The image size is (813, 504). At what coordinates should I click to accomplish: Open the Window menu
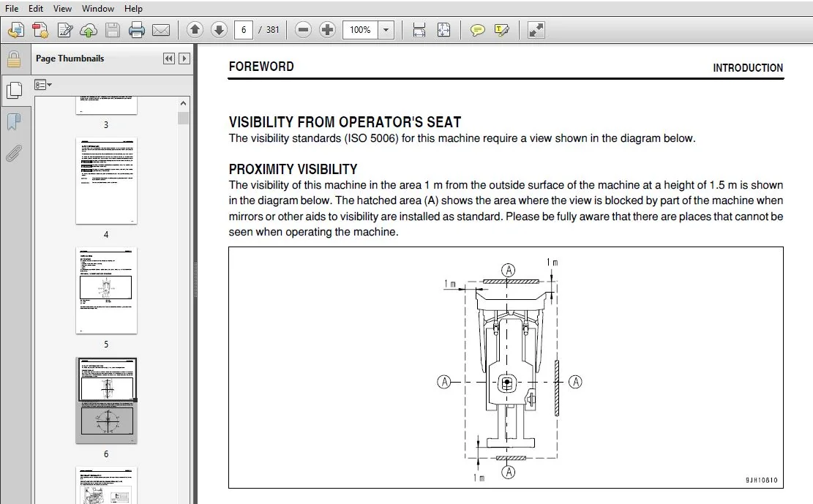pos(98,8)
